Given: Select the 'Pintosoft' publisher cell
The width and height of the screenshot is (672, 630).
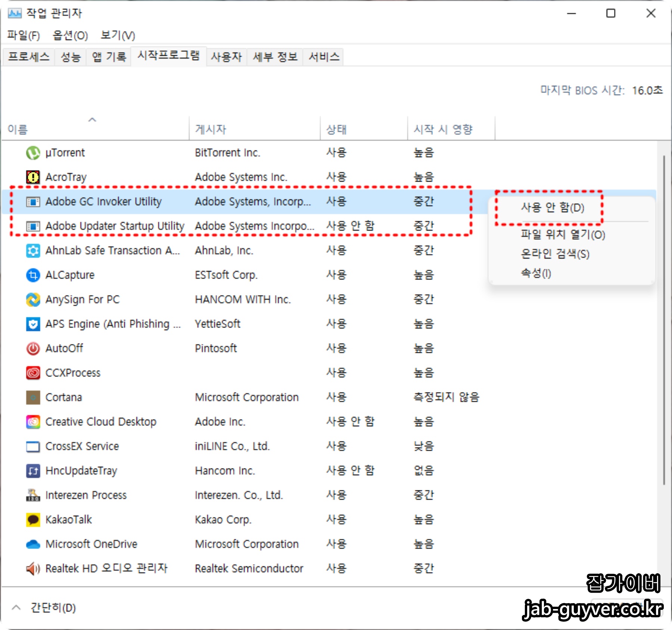Looking at the screenshot, I should point(216,348).
